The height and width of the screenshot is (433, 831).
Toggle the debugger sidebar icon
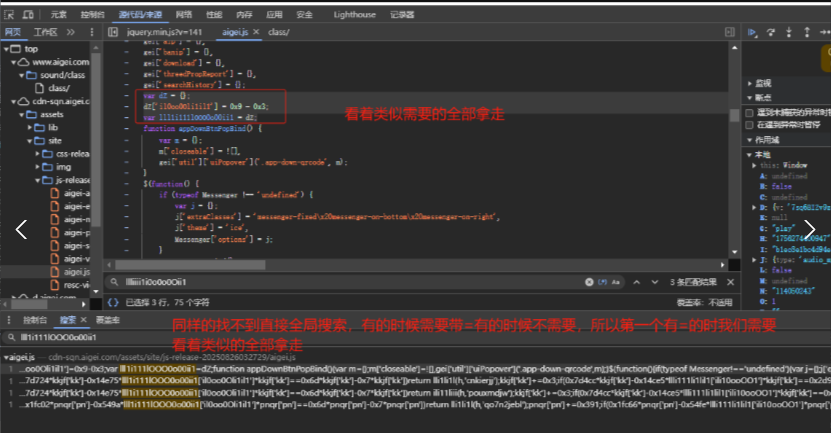tap(730, 32)
